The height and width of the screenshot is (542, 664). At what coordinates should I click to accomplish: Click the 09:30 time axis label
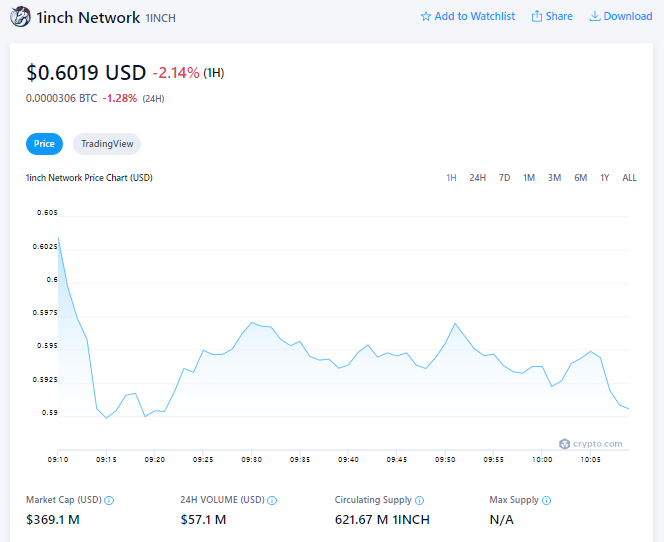coord(252,459)
